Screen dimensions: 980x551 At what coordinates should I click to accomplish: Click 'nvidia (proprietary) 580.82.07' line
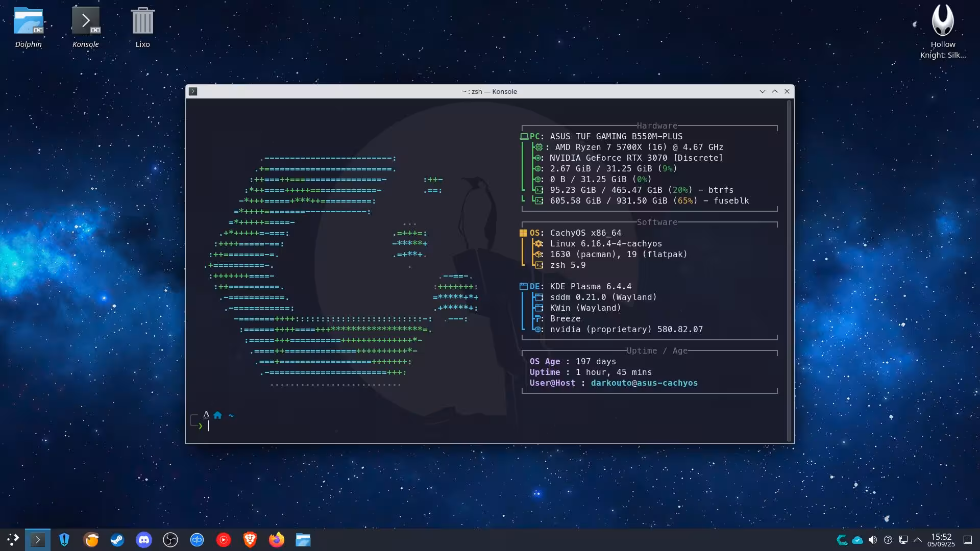[626, 329]
